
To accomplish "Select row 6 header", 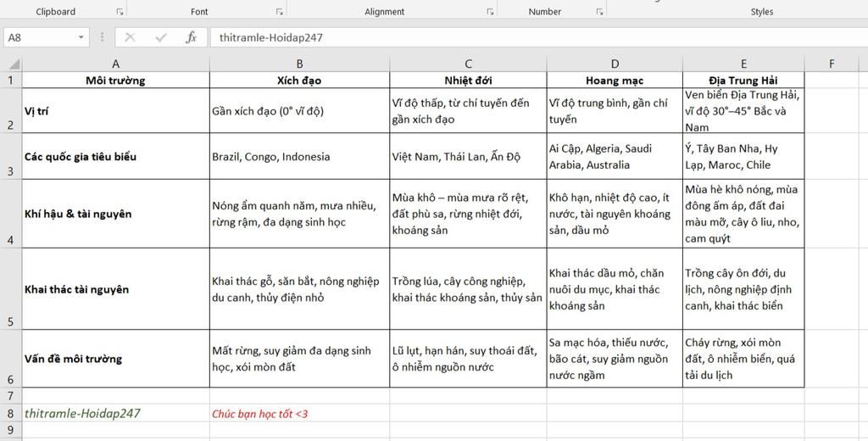I will click(x=11, y=358).
